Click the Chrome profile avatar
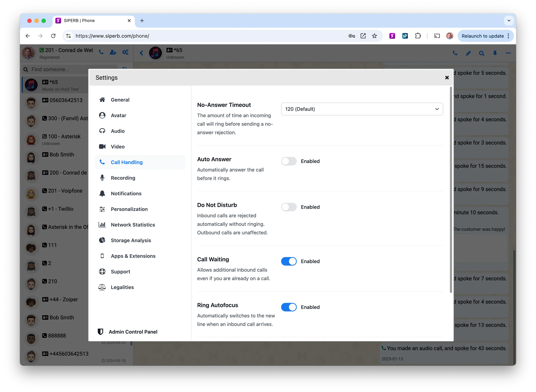Viewport: 536px width, 392px height. [449, 36]
